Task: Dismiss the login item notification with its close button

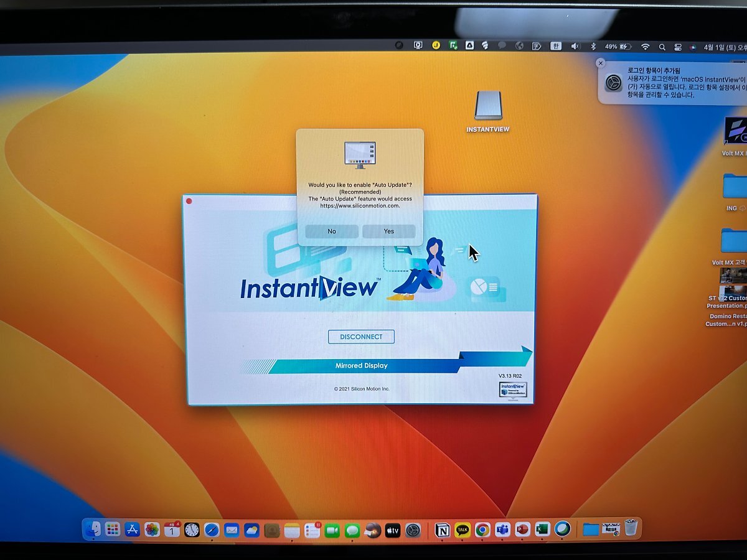Action: click(x=600, y=63)
